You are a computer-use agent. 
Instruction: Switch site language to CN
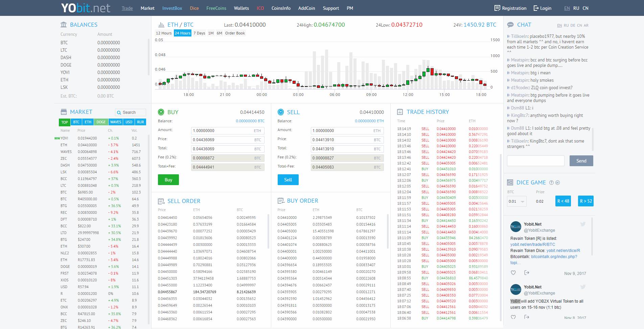point(585,8)
